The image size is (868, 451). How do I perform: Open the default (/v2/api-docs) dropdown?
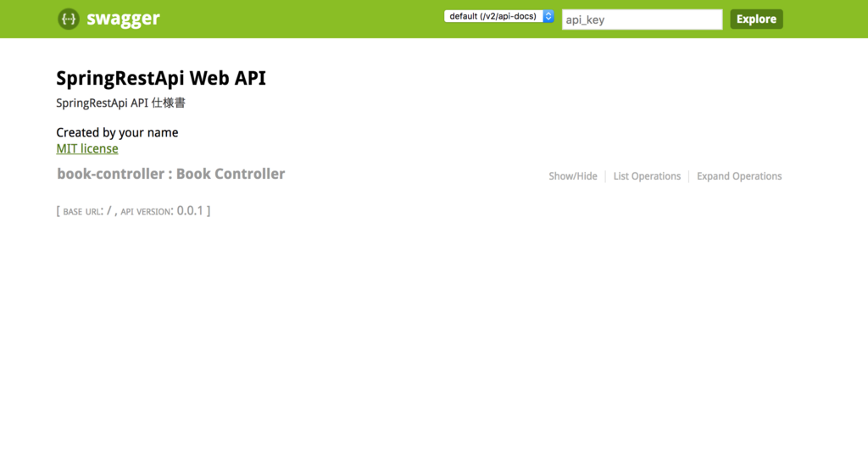pos(498,17)
